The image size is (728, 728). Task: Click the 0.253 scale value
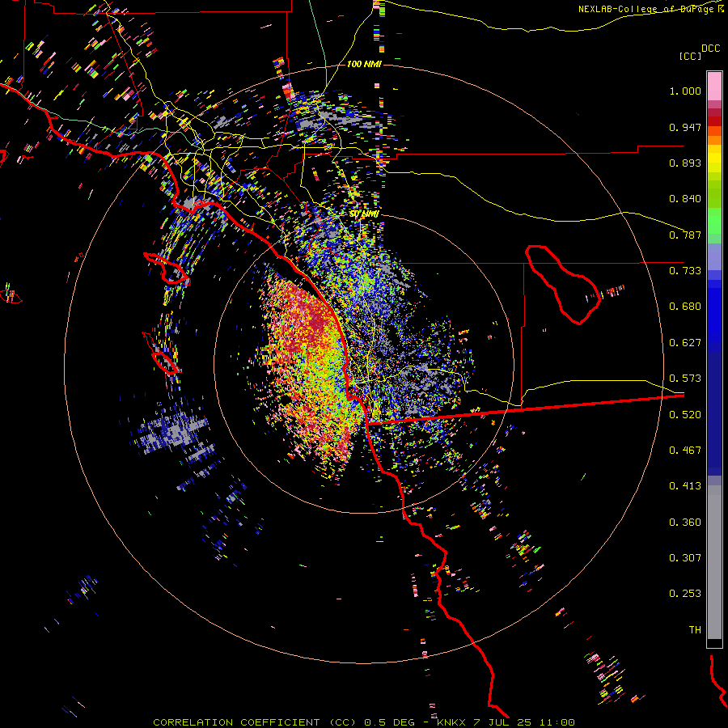pos(685,594)
